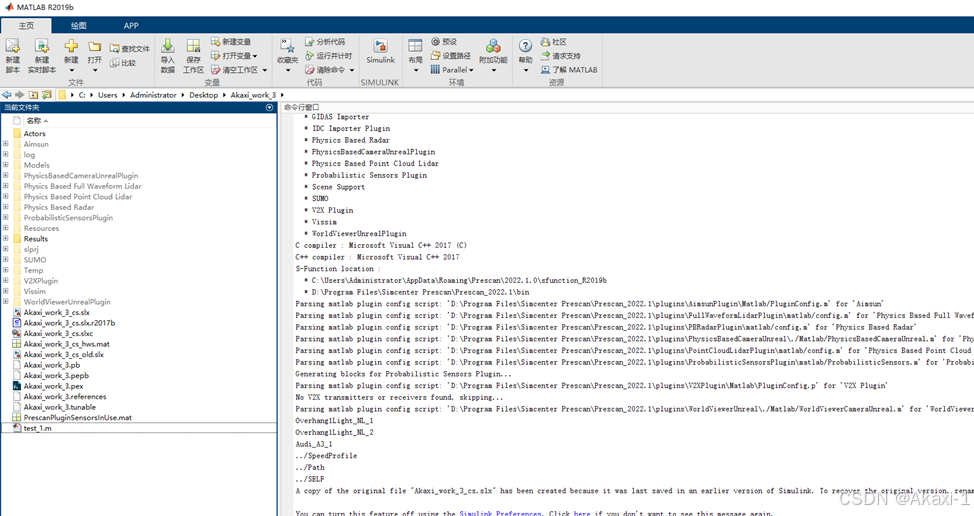Open 附加功能 (Add-Ons) menu
This screenshot has width=974, height=516.
point(493,56)
